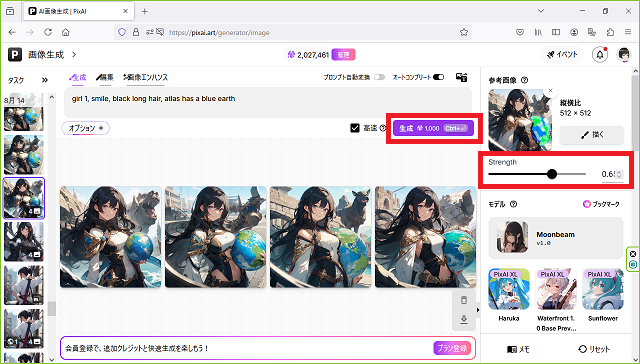Open the user profile avatar
This screenshot has height=364, width=640.
point(624,54)
